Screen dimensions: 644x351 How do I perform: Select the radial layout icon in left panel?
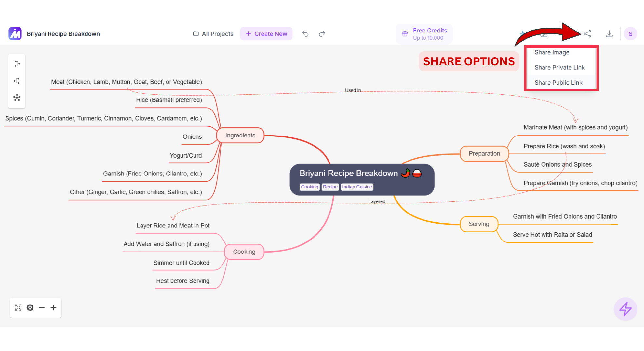(17, 97)
